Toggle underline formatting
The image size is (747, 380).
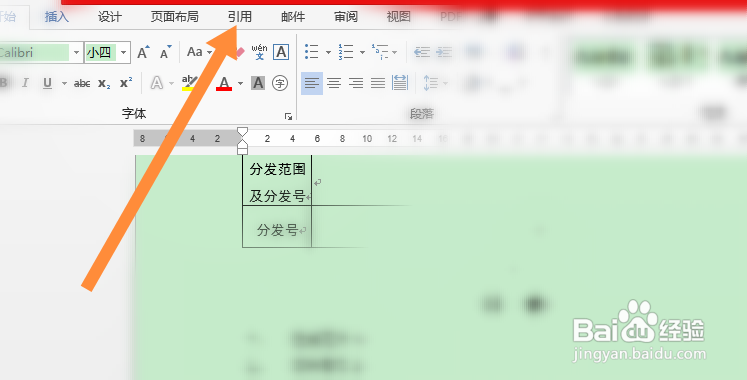coord(47,83)
